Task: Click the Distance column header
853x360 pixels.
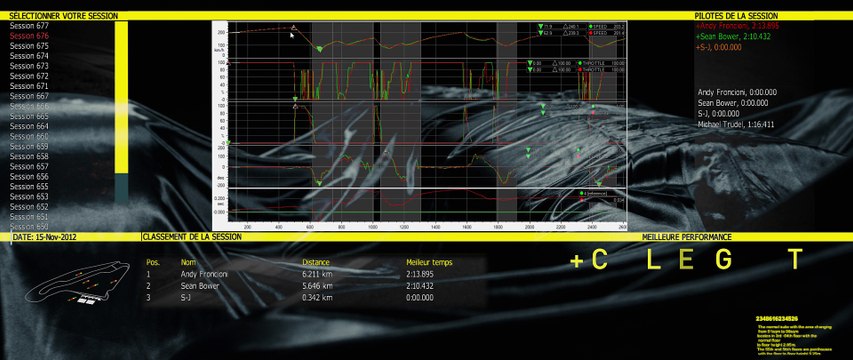Action: click(x=316, y=263)
